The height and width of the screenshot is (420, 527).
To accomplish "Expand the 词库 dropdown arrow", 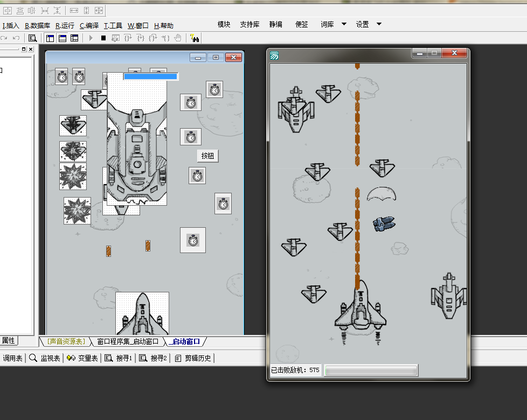I will click(x=344, y=24).
